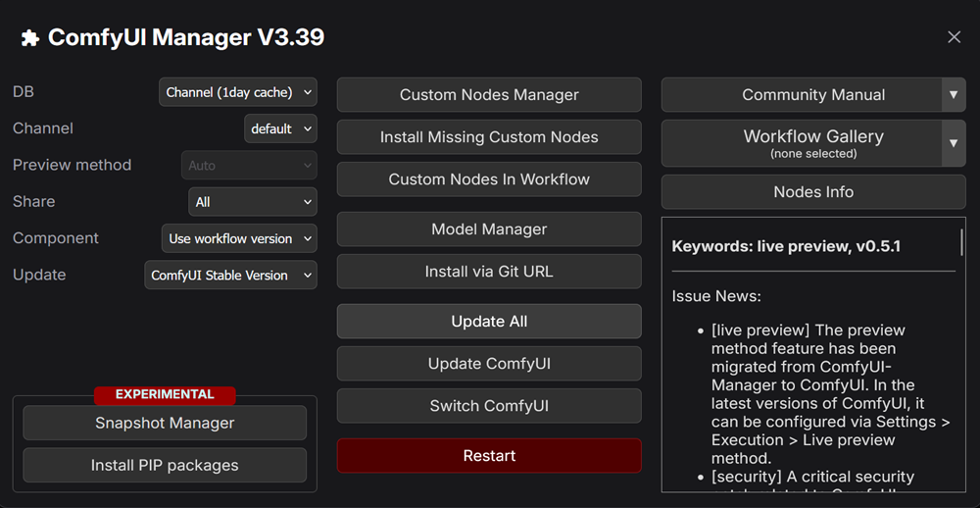
Task: Click Install Missing Custom Nodes
Action: pyautogui.click(x=489, y=137)
